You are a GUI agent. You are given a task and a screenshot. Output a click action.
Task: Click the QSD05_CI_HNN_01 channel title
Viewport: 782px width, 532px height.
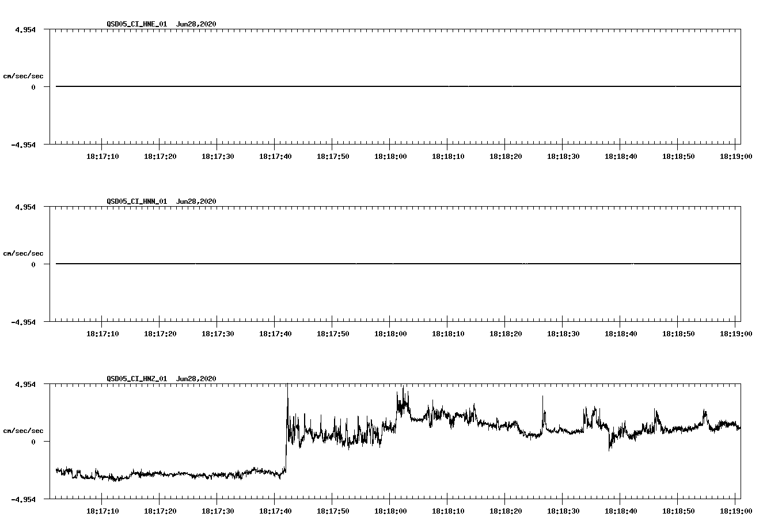coord(137,201)
